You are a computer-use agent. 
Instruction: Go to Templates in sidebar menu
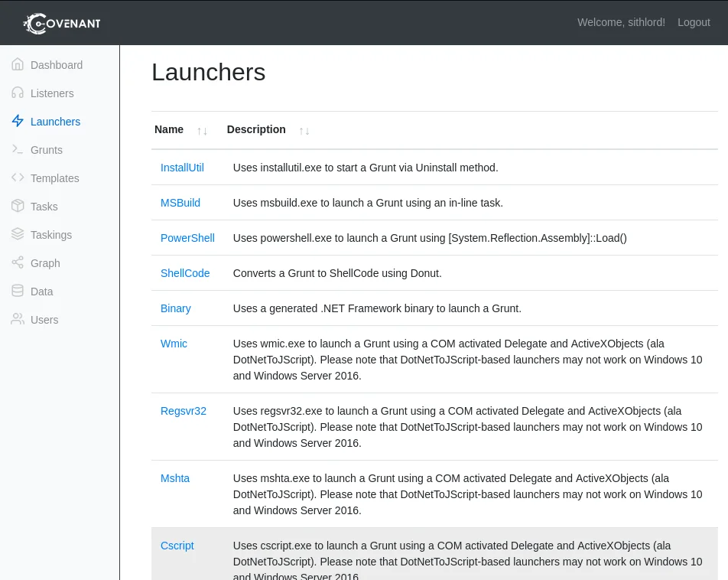pos(54,178)
